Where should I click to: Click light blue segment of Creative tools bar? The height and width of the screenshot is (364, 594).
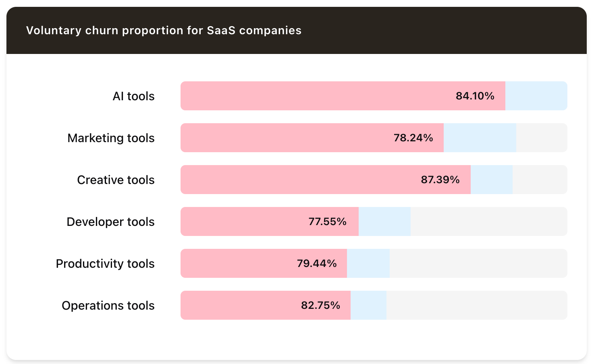491,180
